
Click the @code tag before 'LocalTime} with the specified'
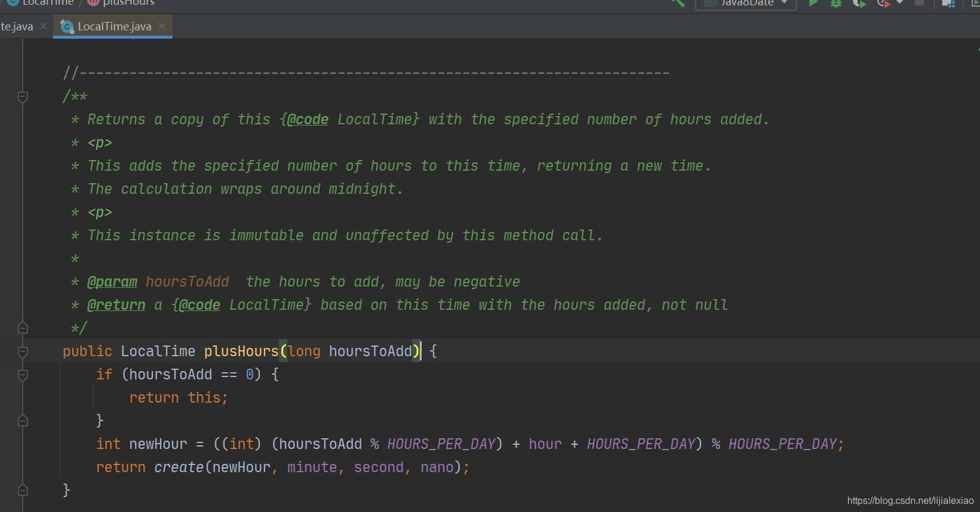tap(307, 120)
